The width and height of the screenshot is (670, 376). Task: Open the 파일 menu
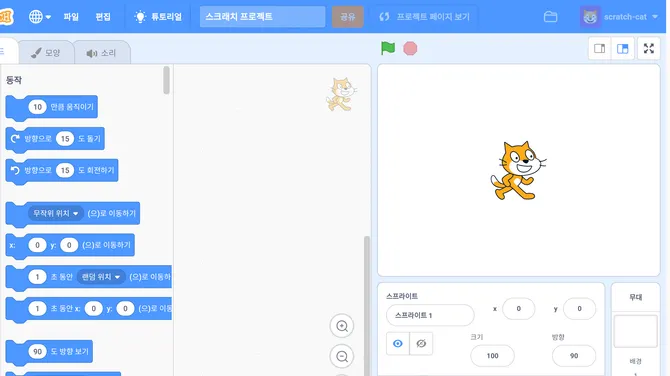click(x=71, y=17)
